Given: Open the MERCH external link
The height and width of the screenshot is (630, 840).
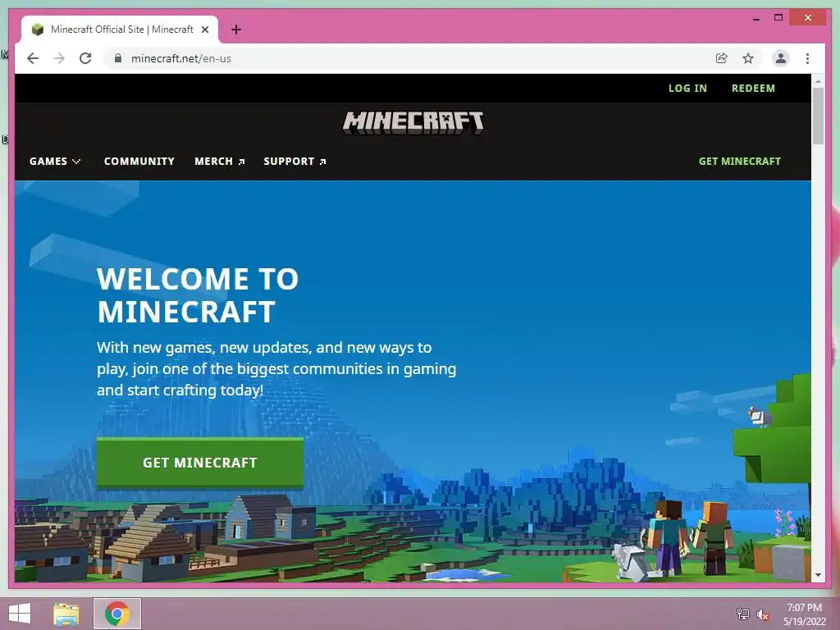Looking at the screenshot, I should click(x=220, y=162).
